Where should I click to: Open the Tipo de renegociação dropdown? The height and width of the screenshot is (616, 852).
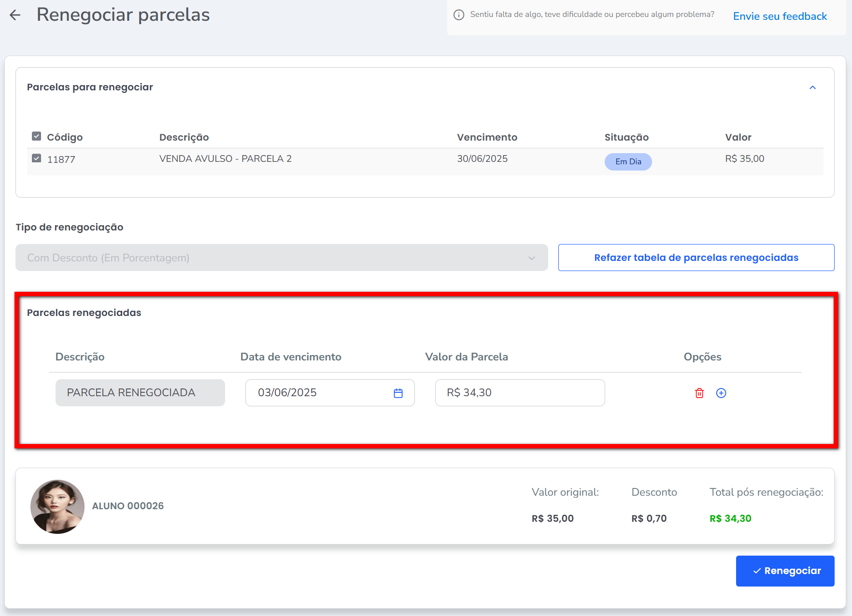(x=282, y=258)
